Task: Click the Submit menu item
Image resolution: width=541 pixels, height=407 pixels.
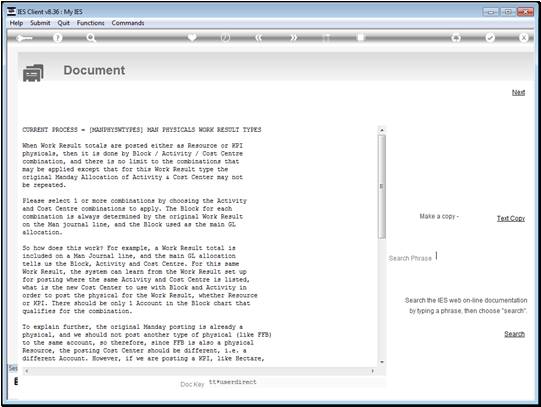Action: 40,23
